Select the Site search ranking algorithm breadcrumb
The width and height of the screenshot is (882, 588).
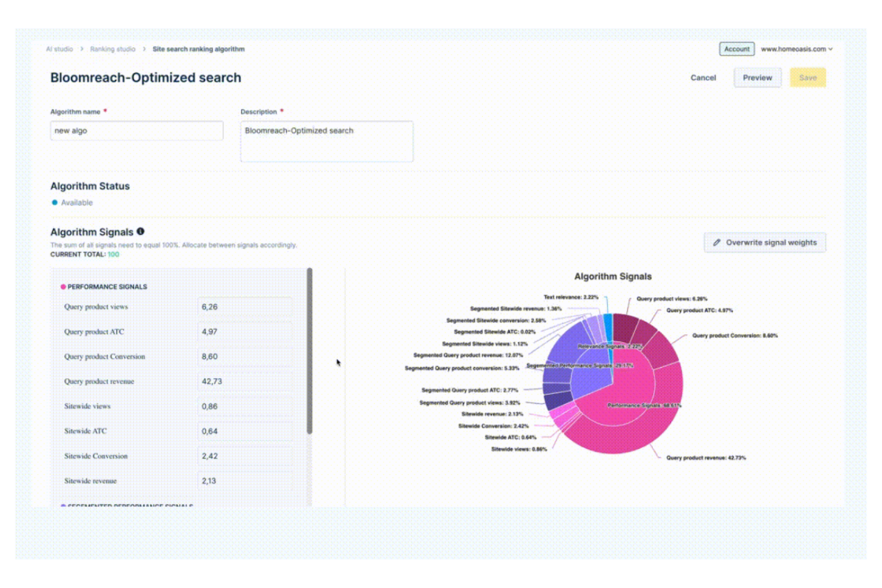point(199,49)
